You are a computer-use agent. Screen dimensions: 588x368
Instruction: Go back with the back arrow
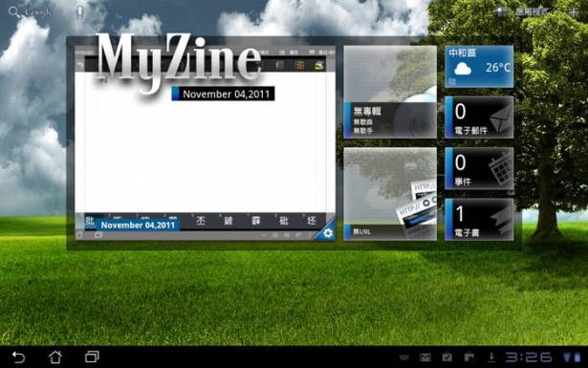coord(18,357)
